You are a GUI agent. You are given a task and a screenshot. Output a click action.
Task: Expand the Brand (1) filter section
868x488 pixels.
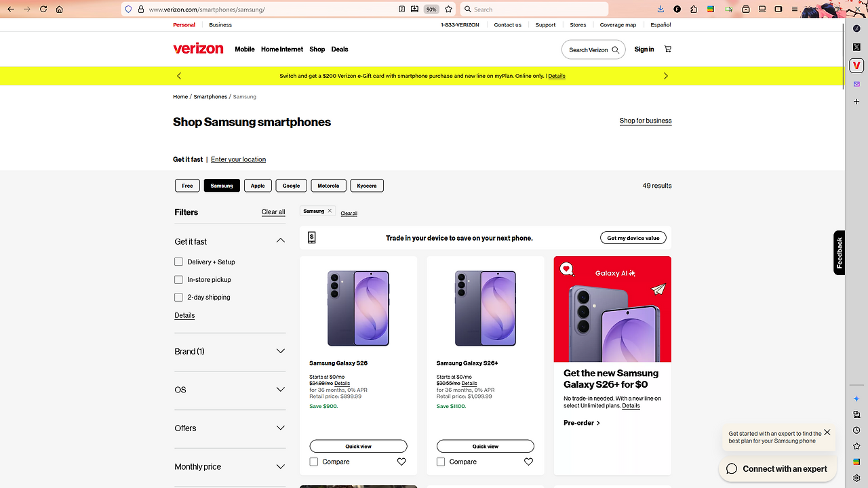(280, 351)
